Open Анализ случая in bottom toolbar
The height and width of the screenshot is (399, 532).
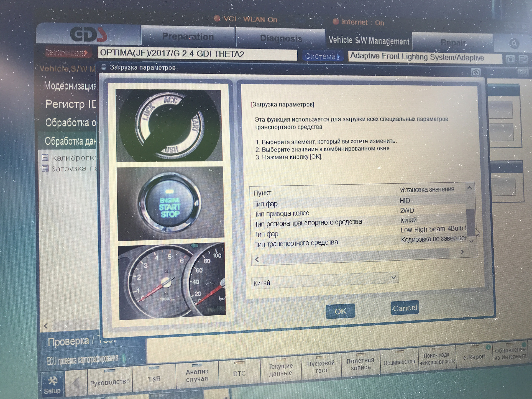[x=197, y=375]
